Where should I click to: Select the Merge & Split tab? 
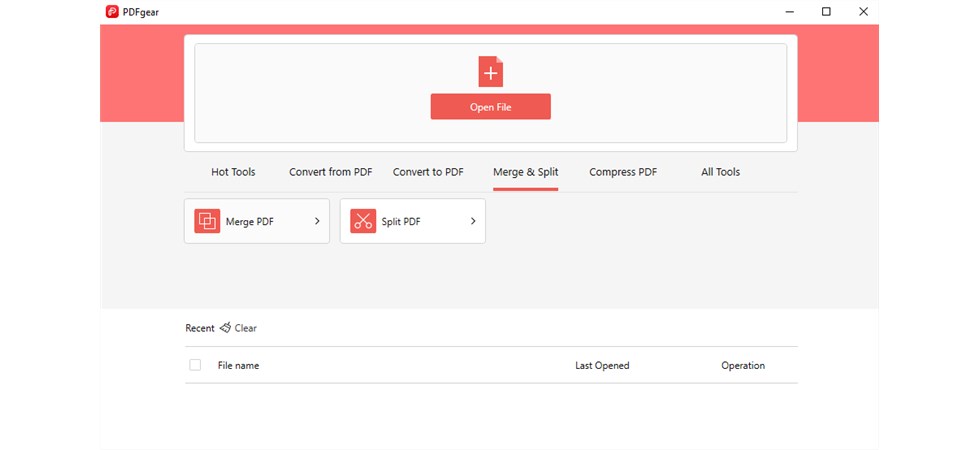526,172
